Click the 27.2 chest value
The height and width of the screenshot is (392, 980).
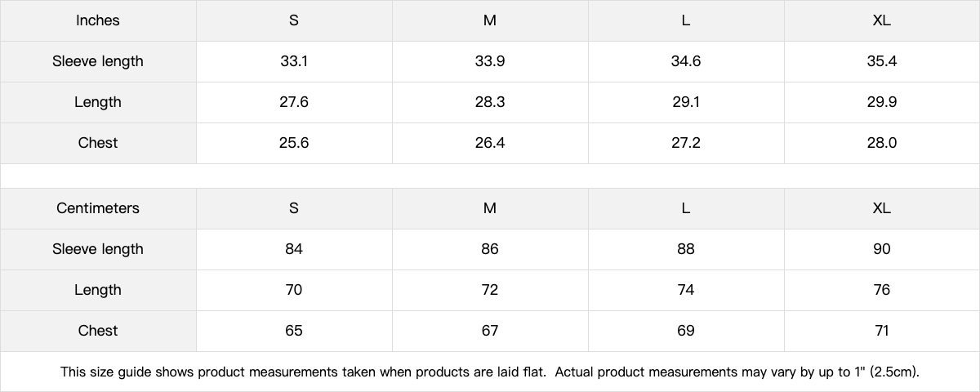pos(686,143)
